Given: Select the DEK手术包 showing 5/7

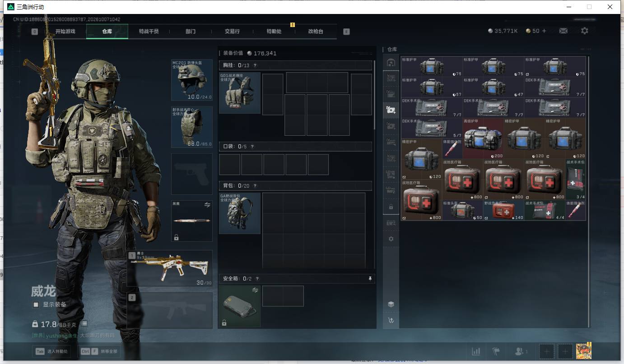Looking at the screenshot, I should (x=432, y=128).
